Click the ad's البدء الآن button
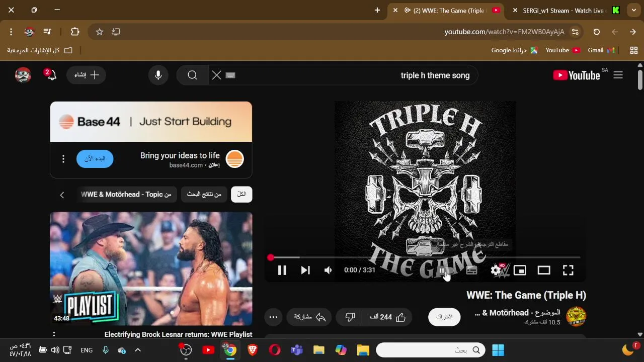Viewport: 644px width, 362px height. point(95,158)
